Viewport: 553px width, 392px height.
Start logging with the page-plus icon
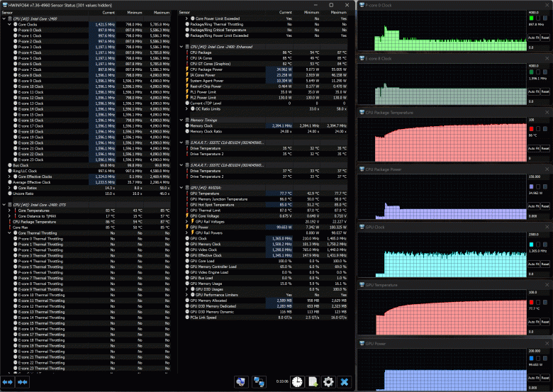click(x=313, y=382)
